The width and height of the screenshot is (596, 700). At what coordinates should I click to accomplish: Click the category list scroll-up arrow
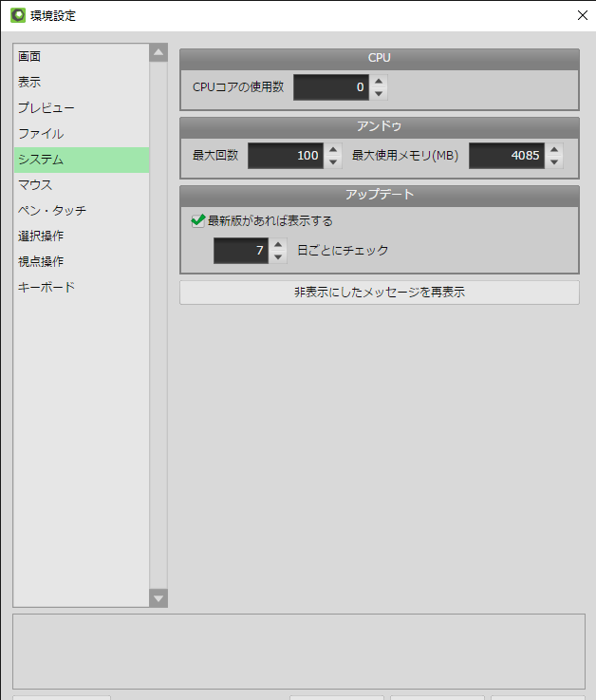(158, 52)
